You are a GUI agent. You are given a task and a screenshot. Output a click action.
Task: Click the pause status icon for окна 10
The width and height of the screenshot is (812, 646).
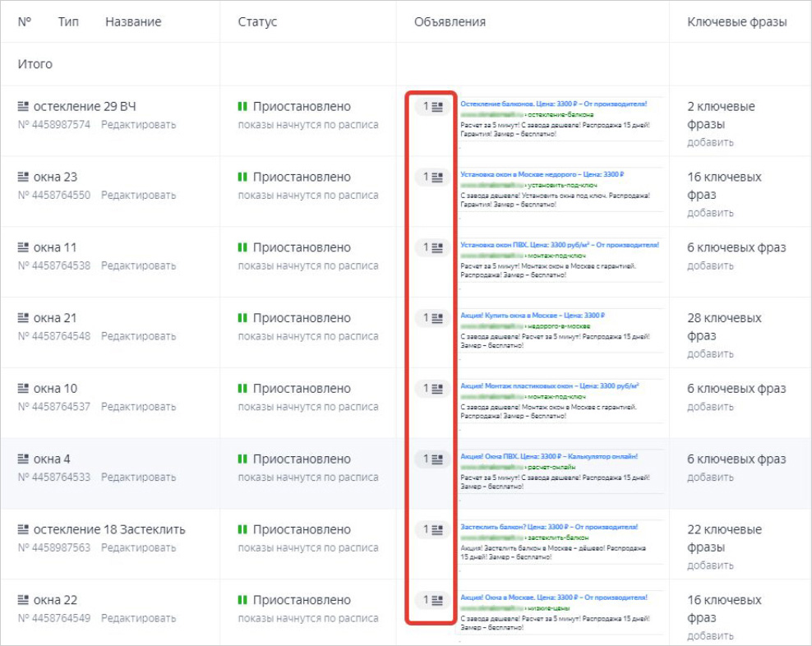(x=242, y=389)
